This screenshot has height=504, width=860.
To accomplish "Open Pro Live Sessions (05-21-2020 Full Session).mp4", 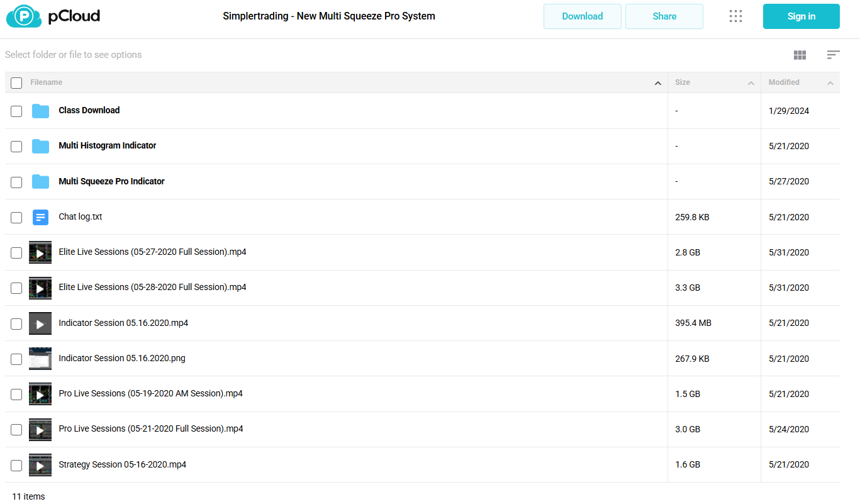I will click(x=151, y=428).
